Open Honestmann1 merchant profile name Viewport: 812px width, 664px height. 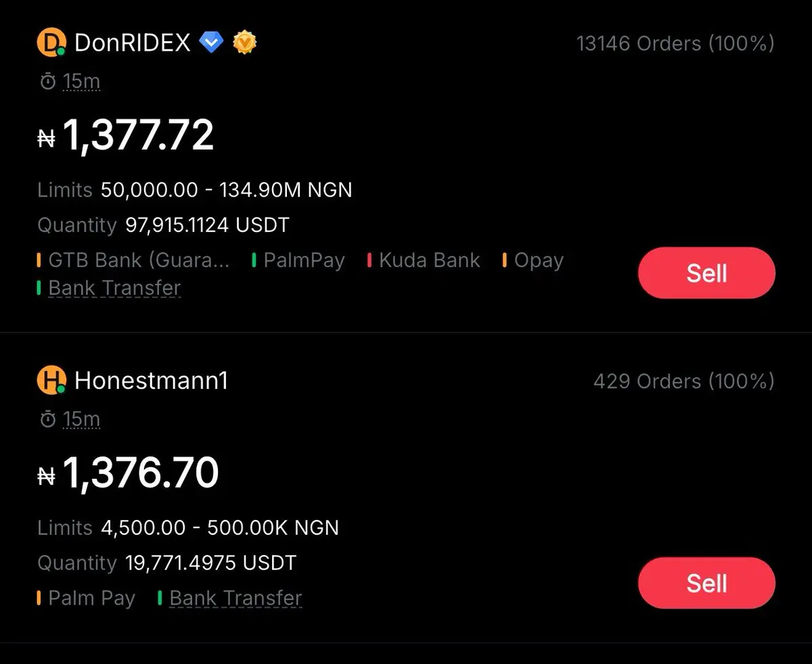coord(151,381)
